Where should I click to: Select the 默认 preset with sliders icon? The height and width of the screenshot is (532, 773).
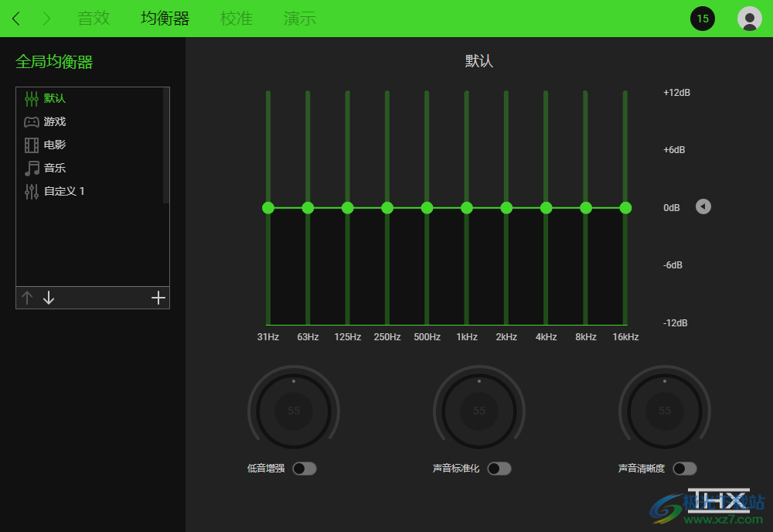pos(53,98)
